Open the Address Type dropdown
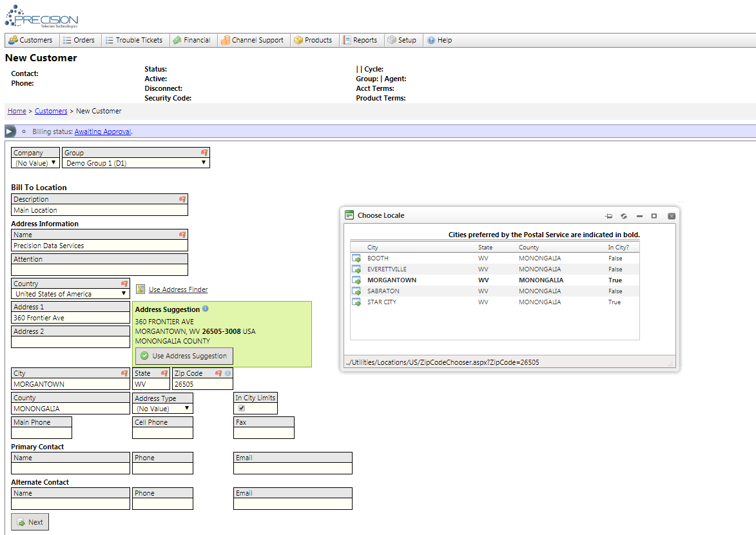 click(162, 409)
